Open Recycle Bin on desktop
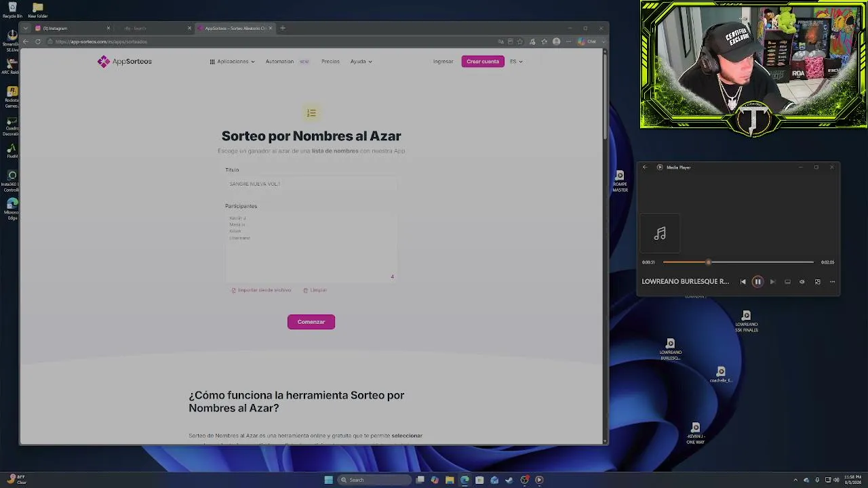Image resolution: width=868 pixels, height=488 pixels. [12, 10]
